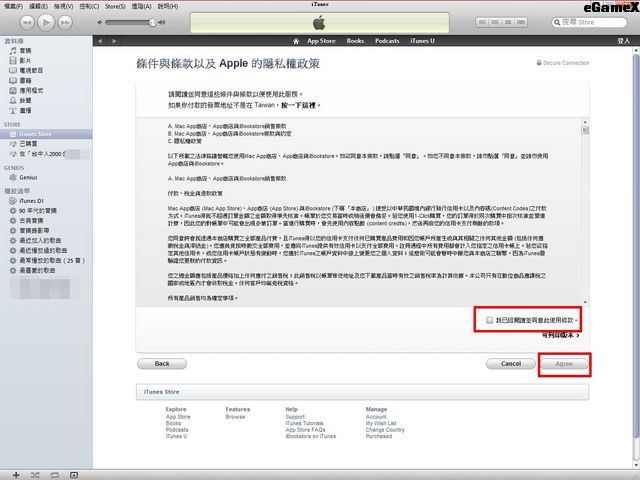Image resolution: width=640 pixels, height=480 pixels.
Task: Switch to grid view button
Action: pyautogui.click(x=508, y=22)
